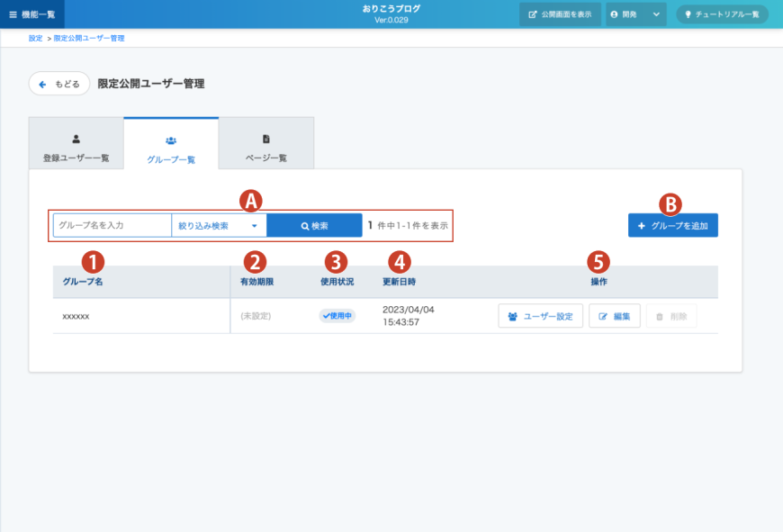Click the 設定 breadcrumb link

click(x=35, y=38)
